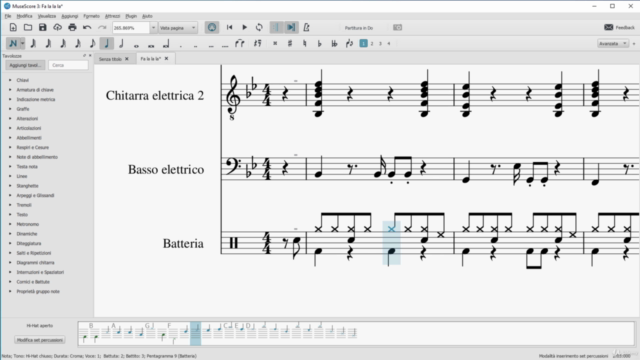
Task: Apply sharp accidental
Action: click(x=290, y=43)
